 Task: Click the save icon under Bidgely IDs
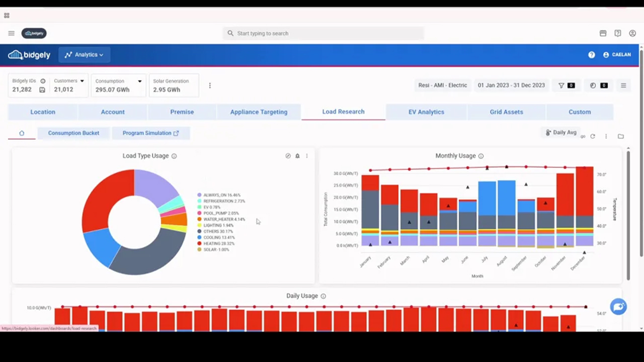click(42, 90)
